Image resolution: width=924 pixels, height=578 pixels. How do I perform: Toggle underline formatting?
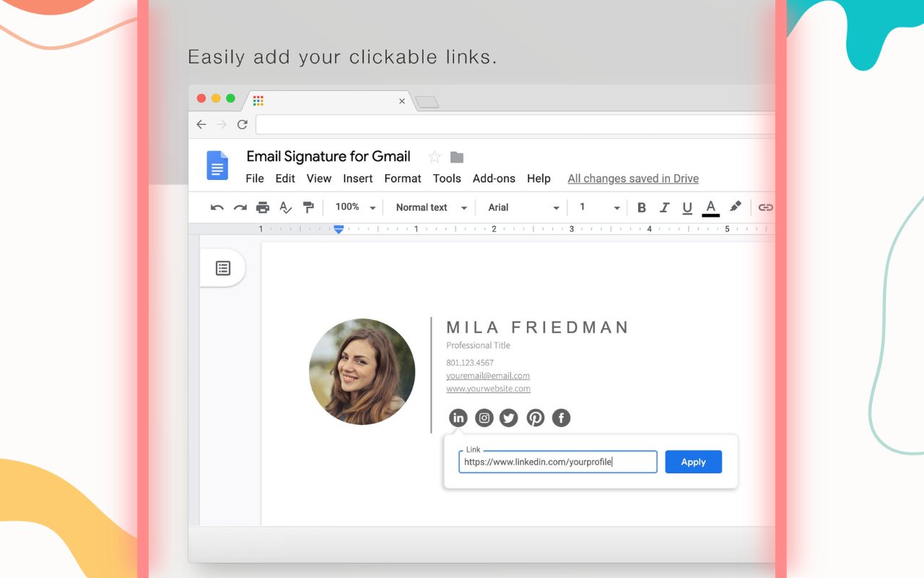(687, 207)
